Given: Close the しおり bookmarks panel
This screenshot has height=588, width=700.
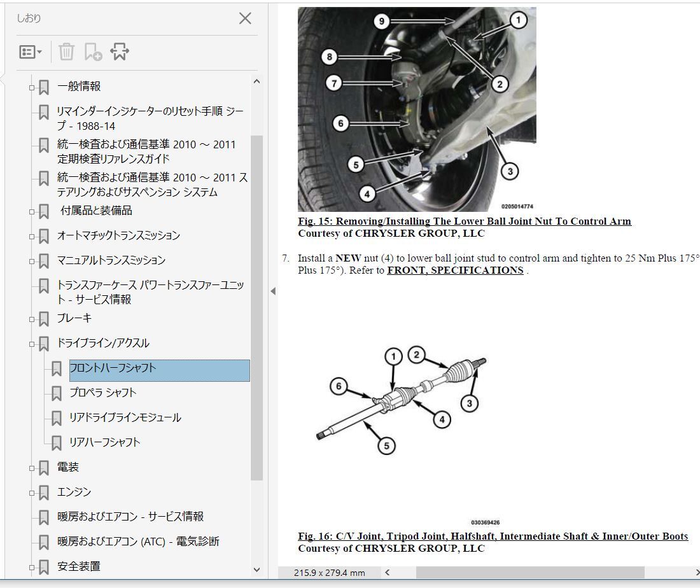Looking at the screenshot, I should [245, 18].
